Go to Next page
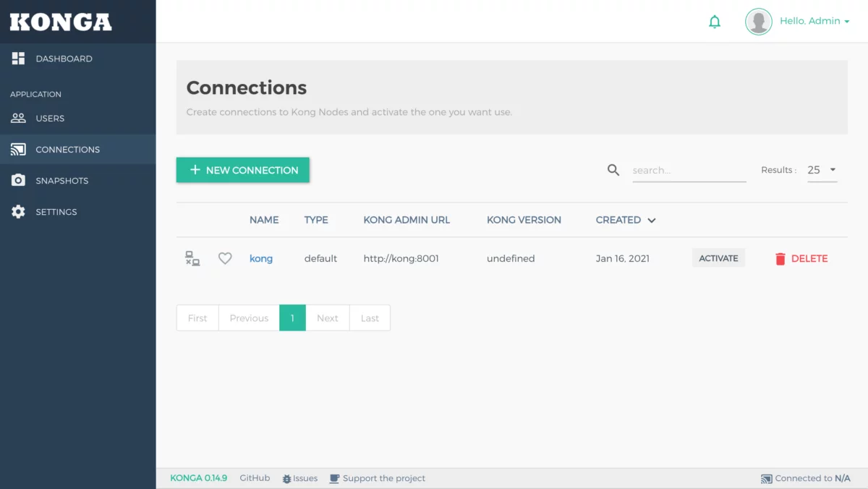 (x=328, y=318)
